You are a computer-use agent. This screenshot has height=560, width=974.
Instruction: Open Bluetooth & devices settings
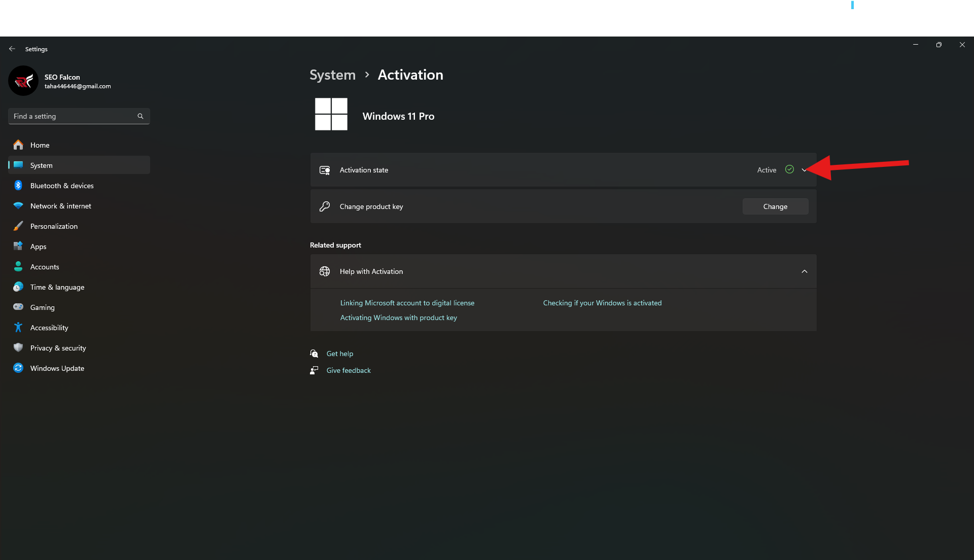tap(62, 186)
